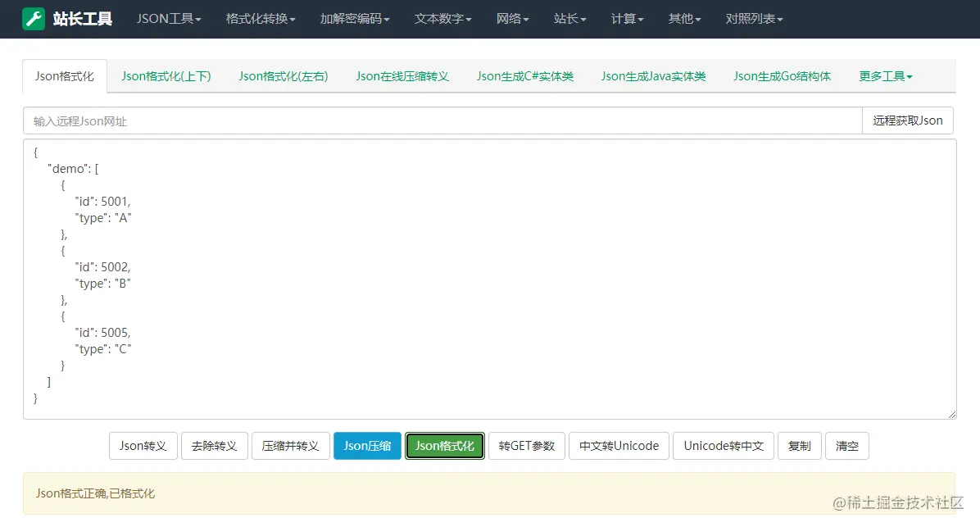Click inside the JSON text editor area
Screen dimensions: 980x527
tap(489, 279)
